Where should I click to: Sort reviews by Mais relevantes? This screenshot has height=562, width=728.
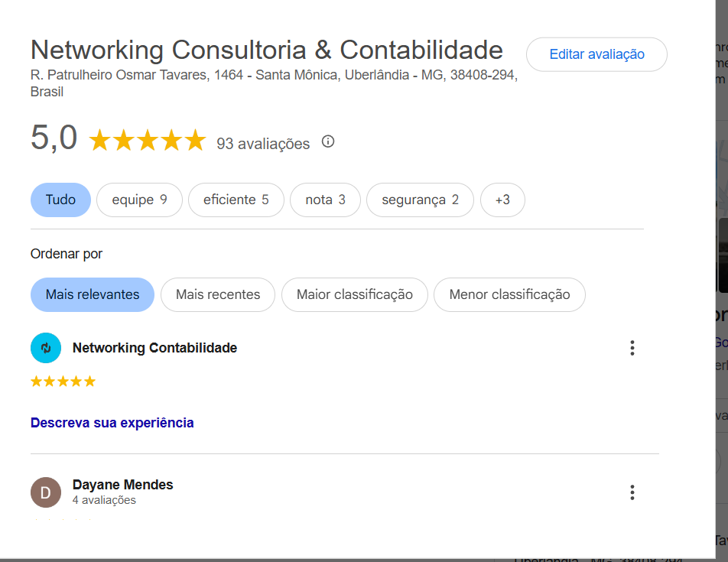pos(93,294)
